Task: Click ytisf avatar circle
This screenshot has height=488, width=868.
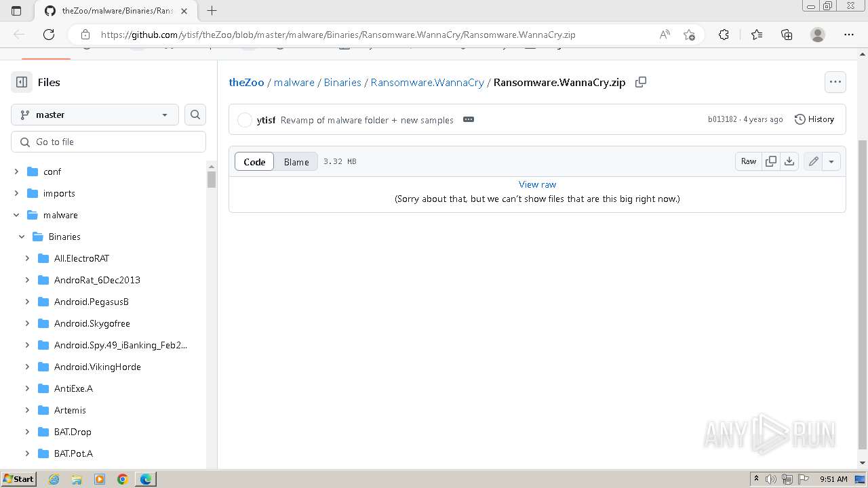Action: 245,120
